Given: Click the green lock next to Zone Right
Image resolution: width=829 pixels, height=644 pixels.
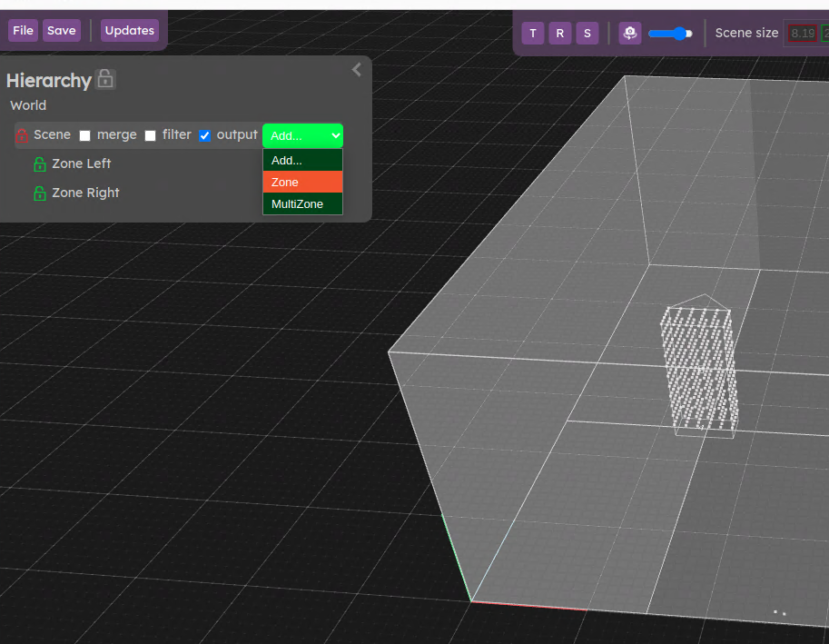Looking at the screenshot, I should tap(40, 193).
